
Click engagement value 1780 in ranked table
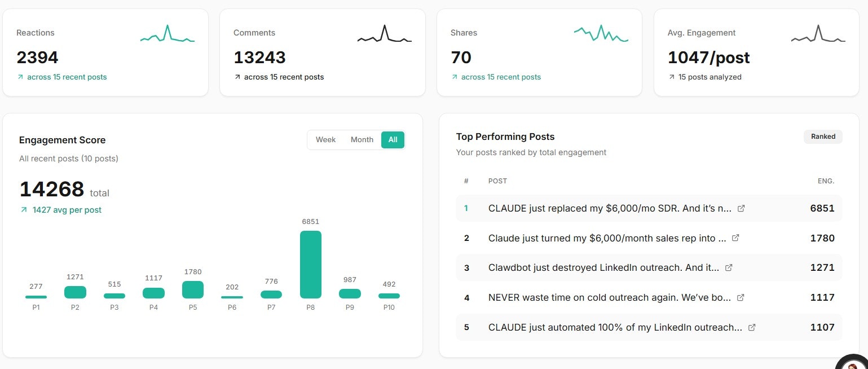822,238
